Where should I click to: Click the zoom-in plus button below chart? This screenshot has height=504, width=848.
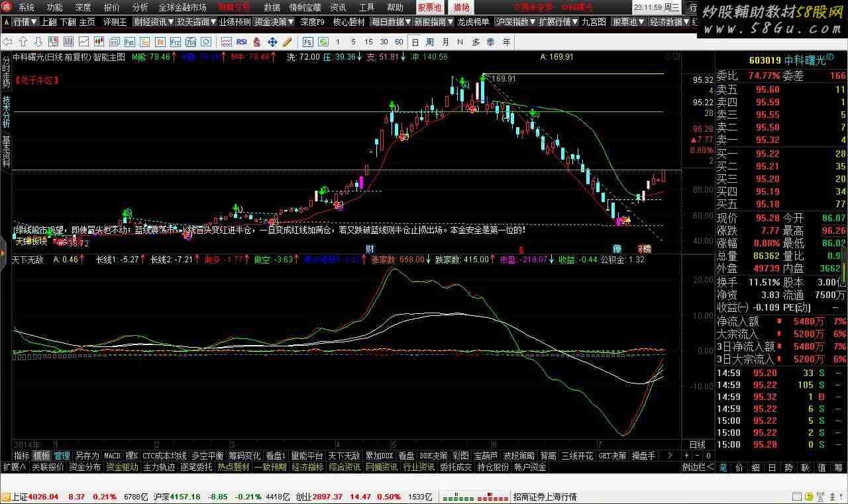(x=687, y=456)
